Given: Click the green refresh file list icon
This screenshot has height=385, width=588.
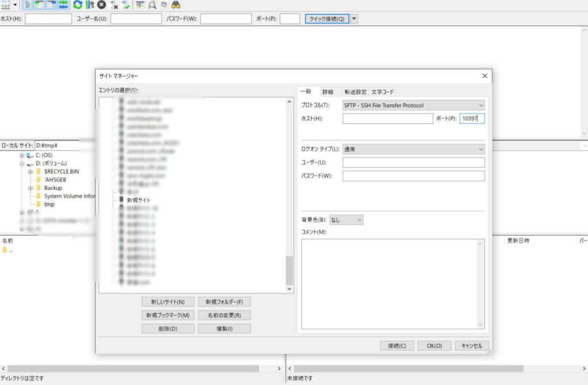Looking at the screenshot, I should [x=78, y=5].
